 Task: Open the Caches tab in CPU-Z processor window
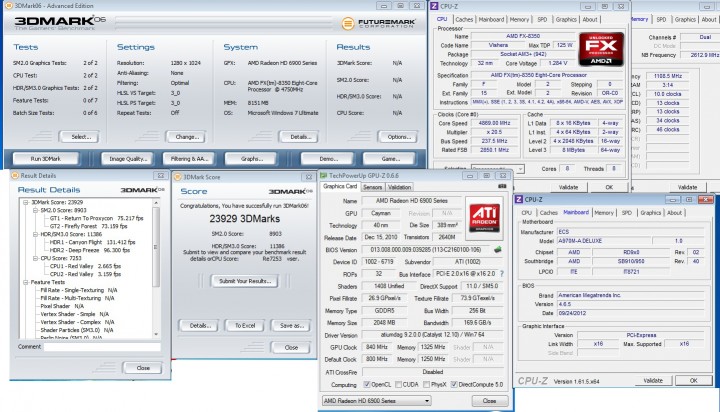pos(464,19)
